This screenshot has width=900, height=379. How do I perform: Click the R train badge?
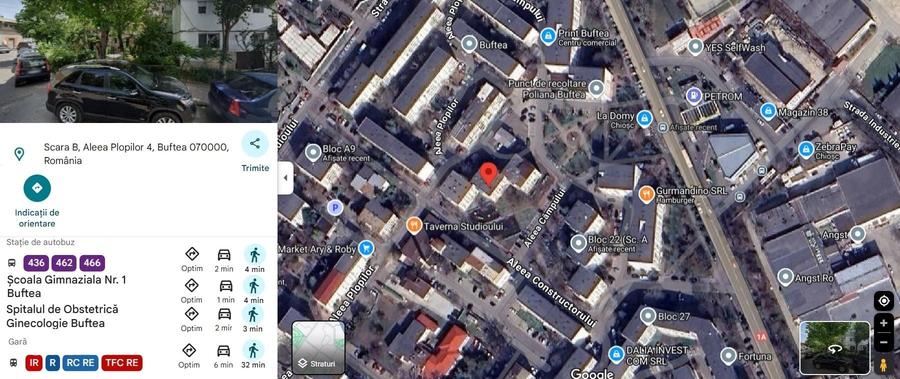click(x=52, y=363)
